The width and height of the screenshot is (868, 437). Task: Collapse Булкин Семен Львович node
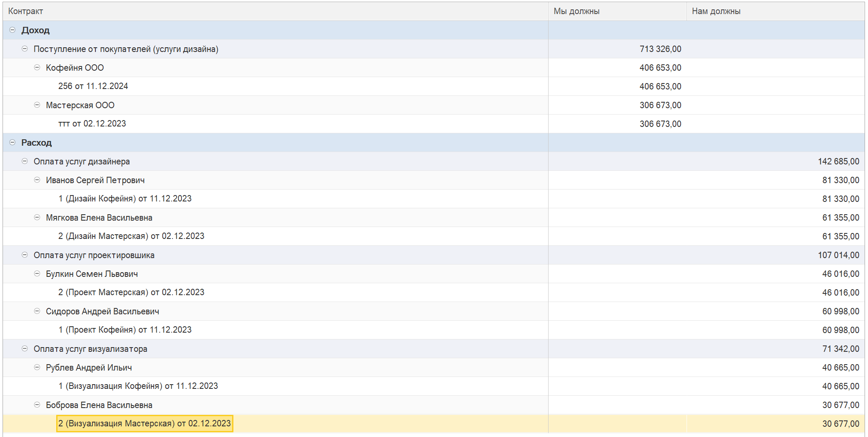point(37,273)
